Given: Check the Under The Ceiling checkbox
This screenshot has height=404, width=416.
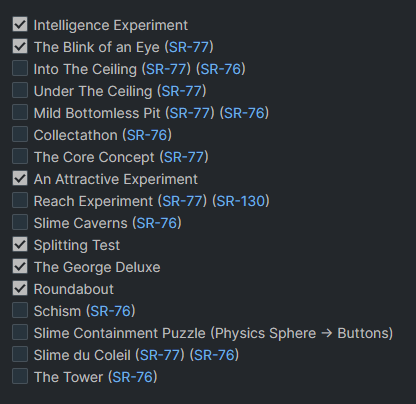Looking at the screenshot, I should pyautogui.click(x=20, y=90).
